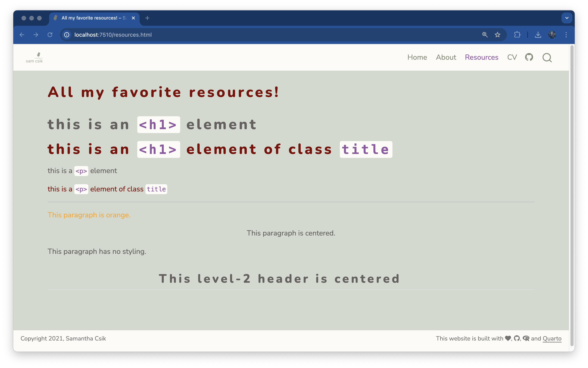Screen dimensions: 588x368
Task: Navigate to the Home page
Action: [417, 57]
